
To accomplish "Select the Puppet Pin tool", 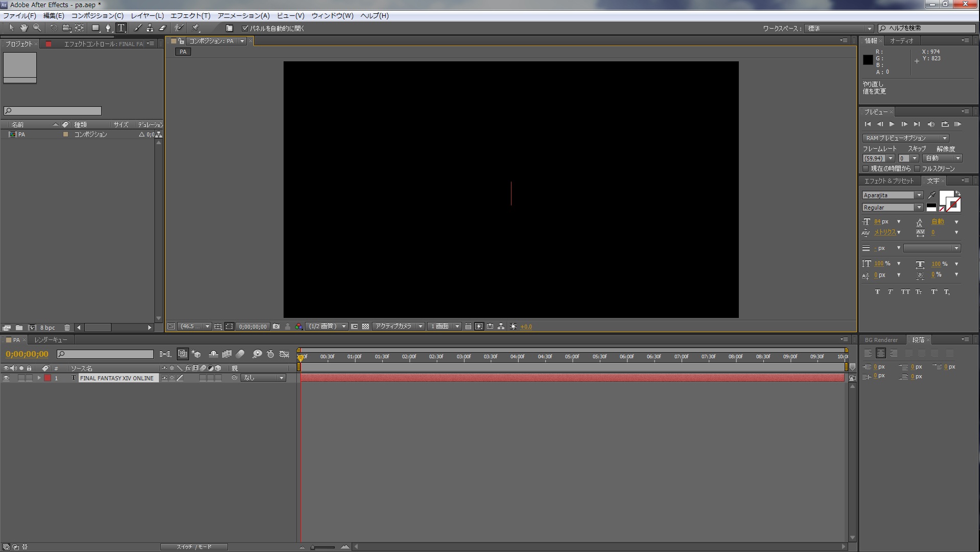I will click(x=196, y=28).
